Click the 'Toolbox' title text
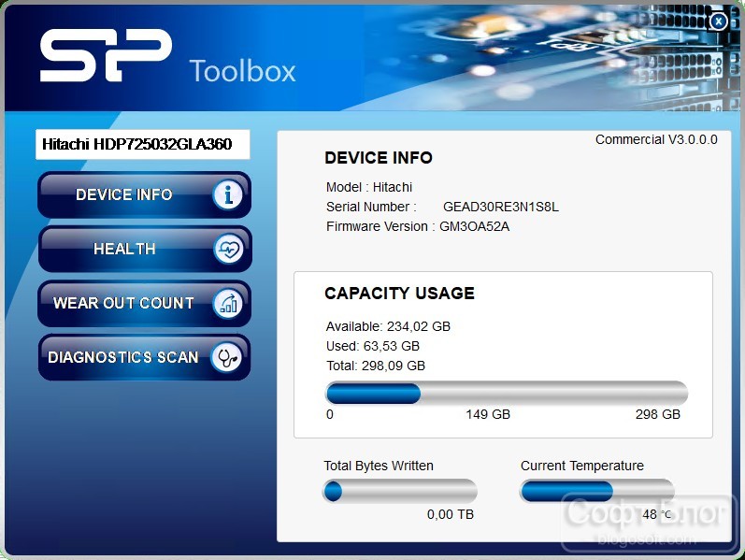 [243, 71]
